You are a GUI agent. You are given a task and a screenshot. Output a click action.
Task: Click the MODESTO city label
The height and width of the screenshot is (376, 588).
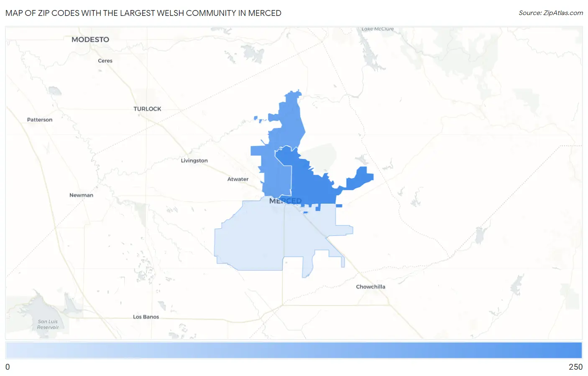click(x=90, y=39)
